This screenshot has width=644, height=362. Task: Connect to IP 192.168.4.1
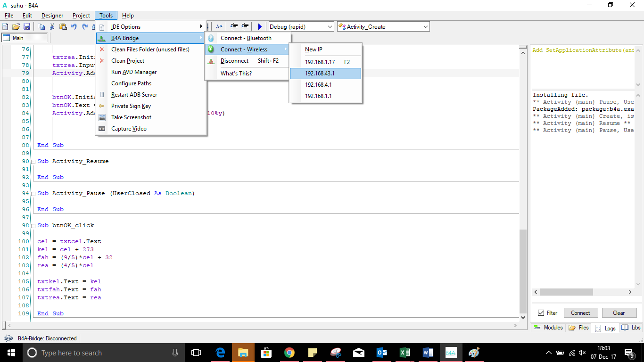(x=325, y=85)
